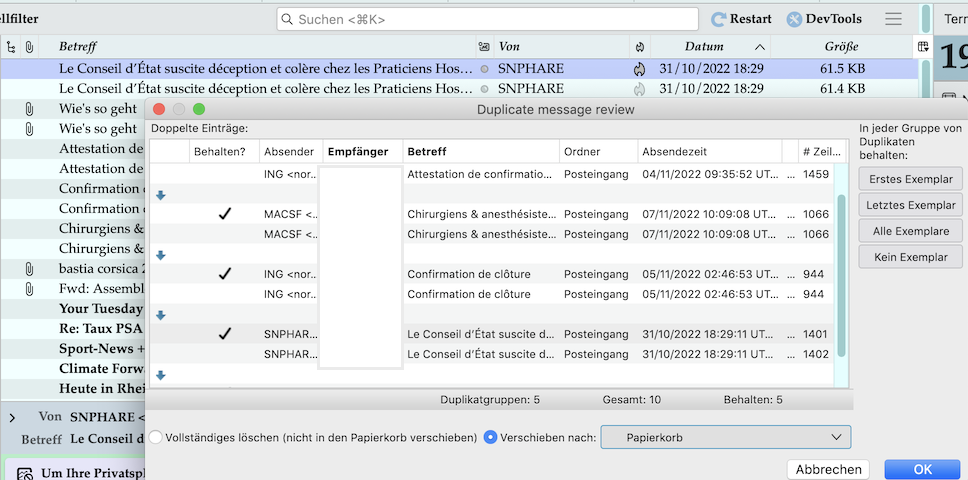Select the Heute in Rhei message
Screen dimensions: 968x480
[x=72, y=389]
